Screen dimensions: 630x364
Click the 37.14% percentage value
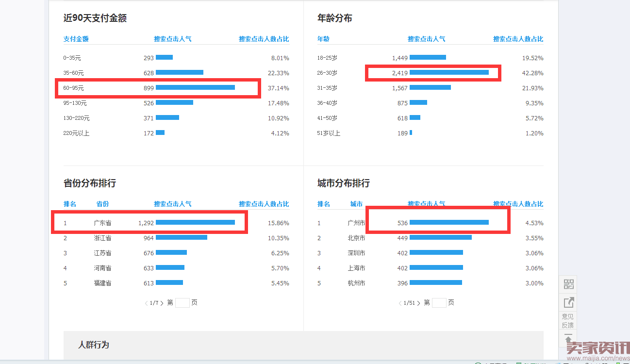pyautogui.click(x=279, y=88)
